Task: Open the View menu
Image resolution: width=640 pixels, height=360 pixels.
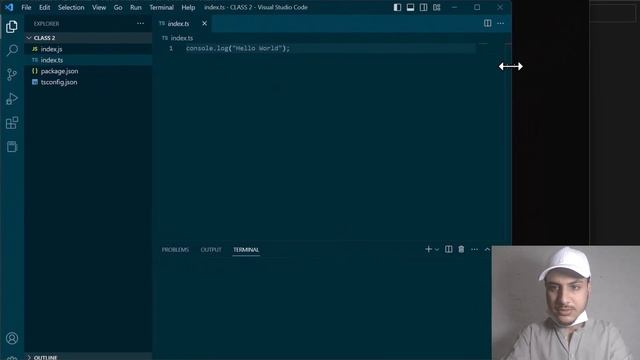Action: pyautogui.click(x=99, y=7)
